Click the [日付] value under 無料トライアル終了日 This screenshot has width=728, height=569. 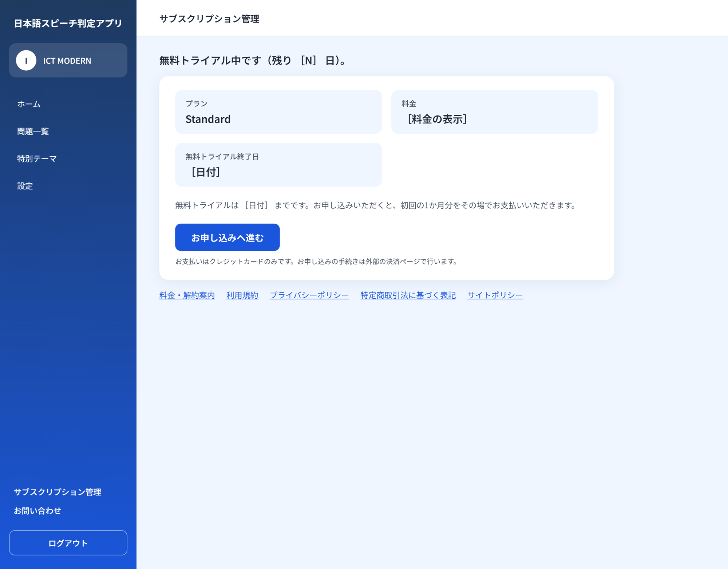click(x=205, y=172)
